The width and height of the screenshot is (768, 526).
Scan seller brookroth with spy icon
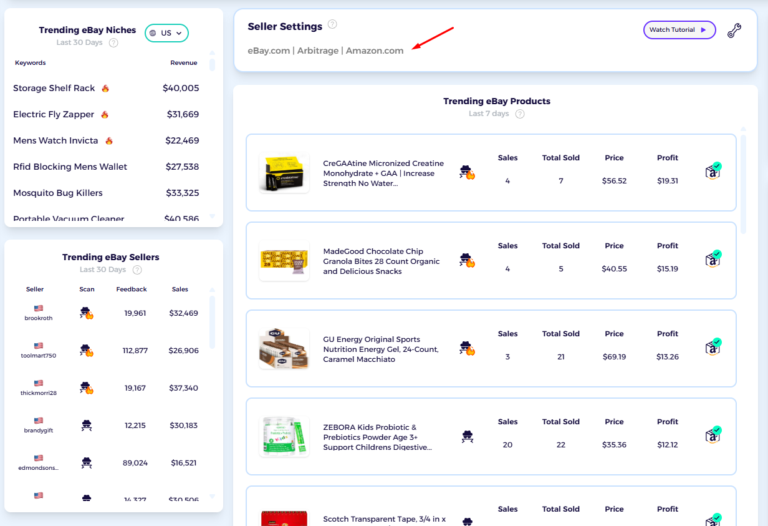[x=87, y=313]
